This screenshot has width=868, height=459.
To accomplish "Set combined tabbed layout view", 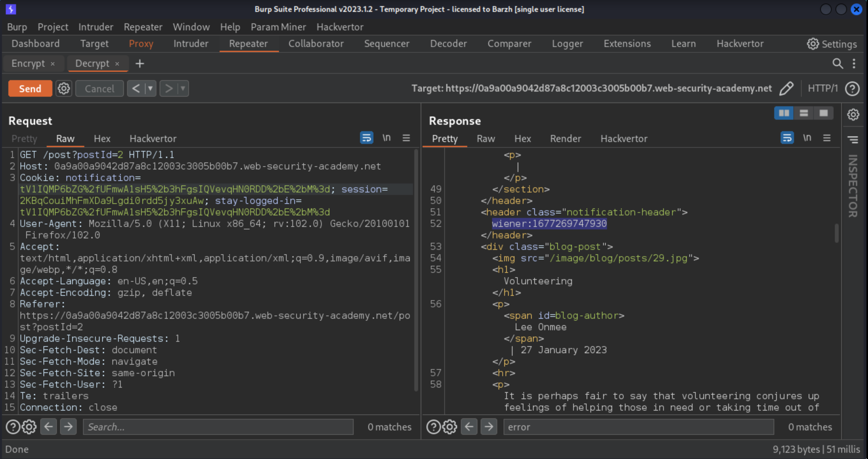I will point(824,113).
